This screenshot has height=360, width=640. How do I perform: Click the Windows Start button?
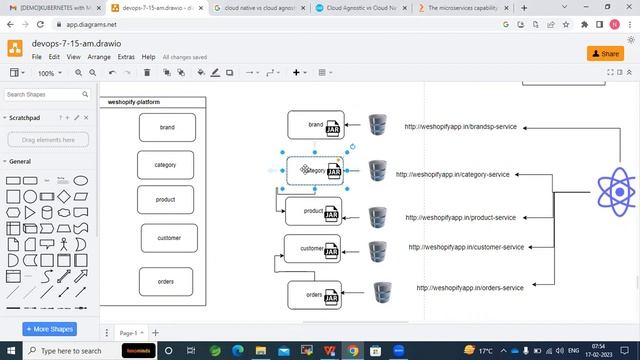coord(11,351)
